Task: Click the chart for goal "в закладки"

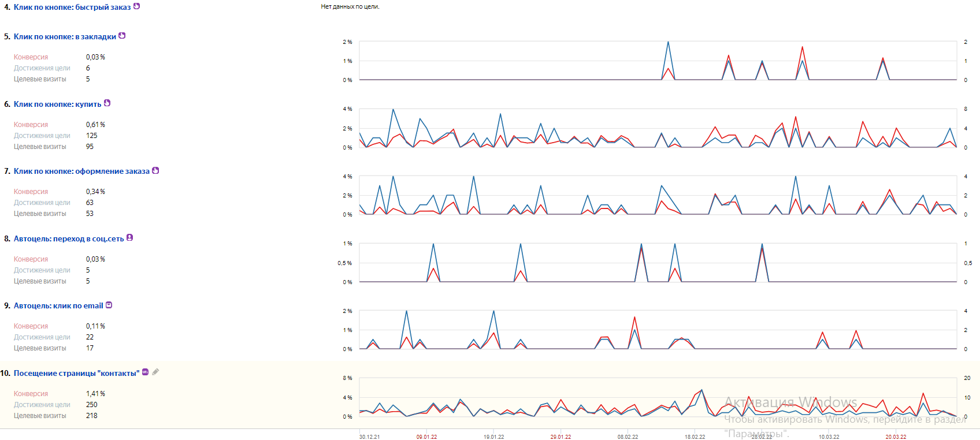Action: [658, 61]
